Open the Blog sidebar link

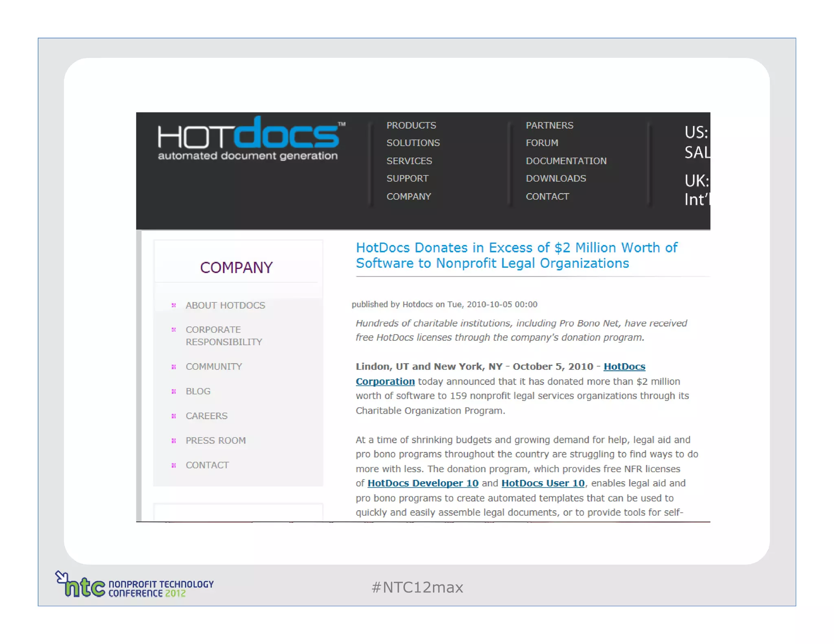coord(198,391)
